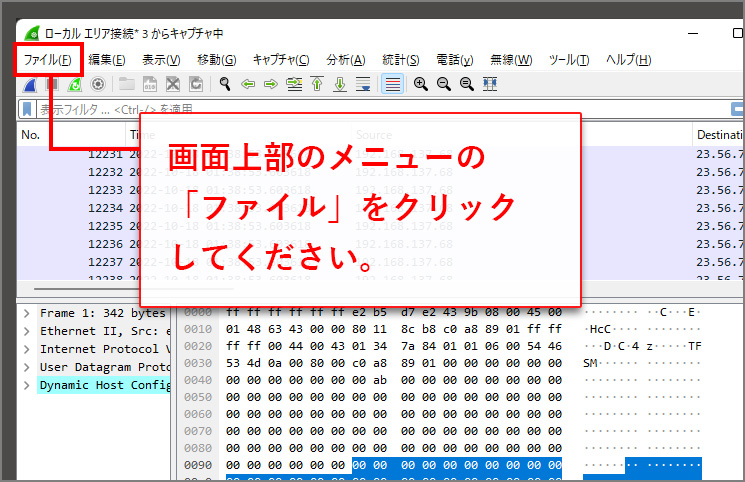Jump to the first packet
745x482 pixels.
(317, 85)
